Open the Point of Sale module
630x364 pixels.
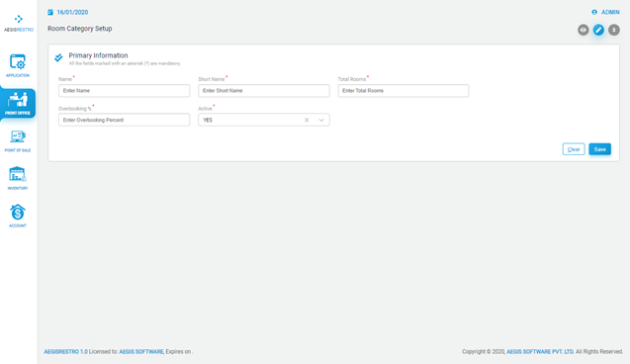click(18, 141)
